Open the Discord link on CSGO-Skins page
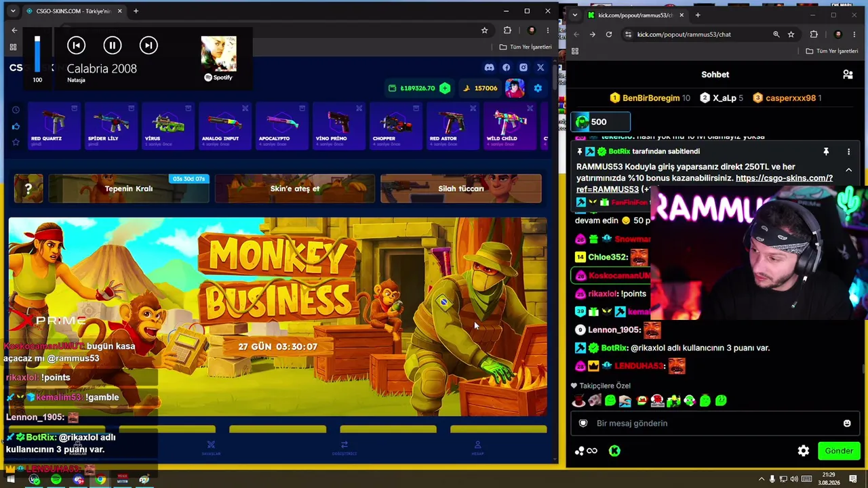 coord(489,68)
